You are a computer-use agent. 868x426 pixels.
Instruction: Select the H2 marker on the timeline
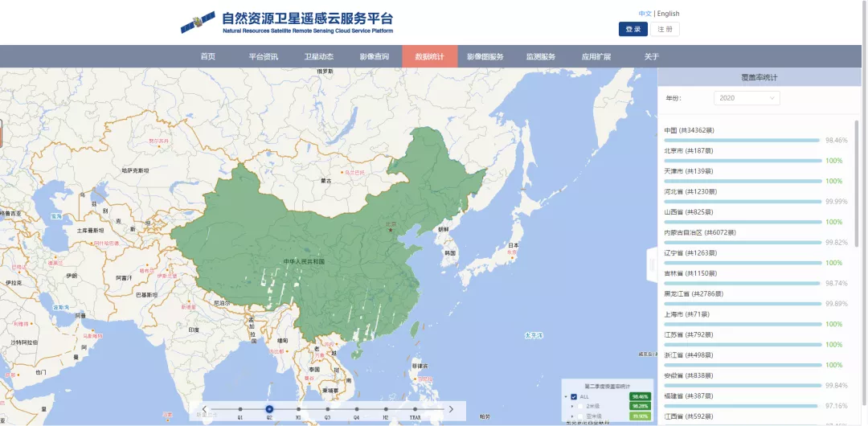[x=386, y=409]
